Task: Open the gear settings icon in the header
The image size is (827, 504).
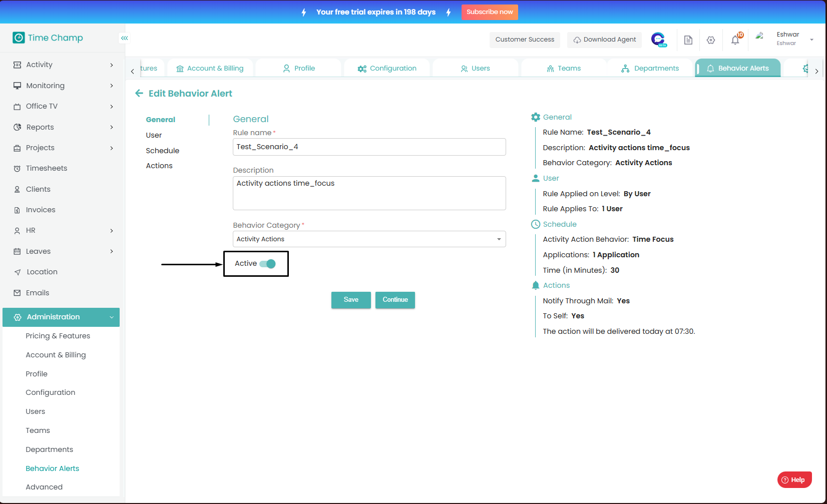Action: point(711,40)
